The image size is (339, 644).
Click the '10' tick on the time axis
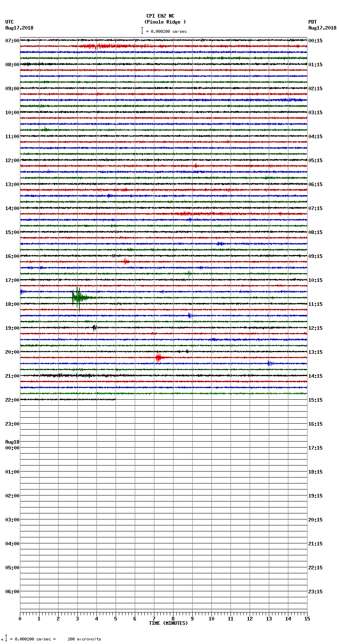coord(211,619)
